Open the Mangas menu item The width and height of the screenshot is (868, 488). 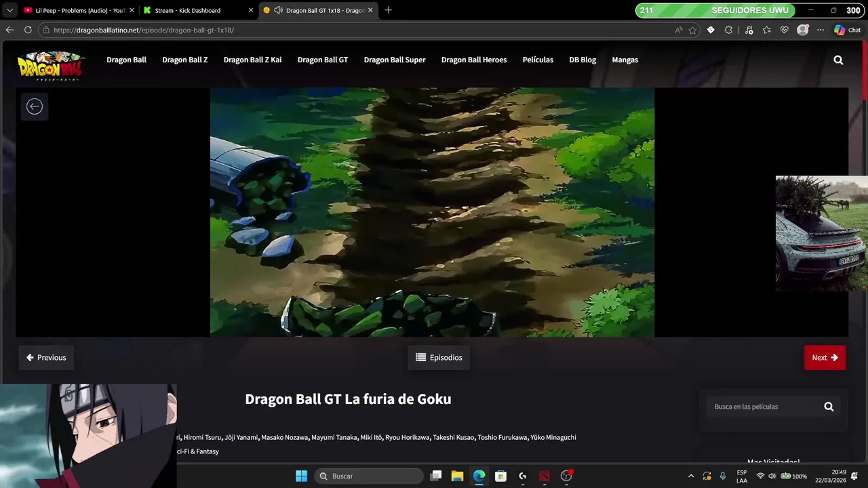coord(625,60)
